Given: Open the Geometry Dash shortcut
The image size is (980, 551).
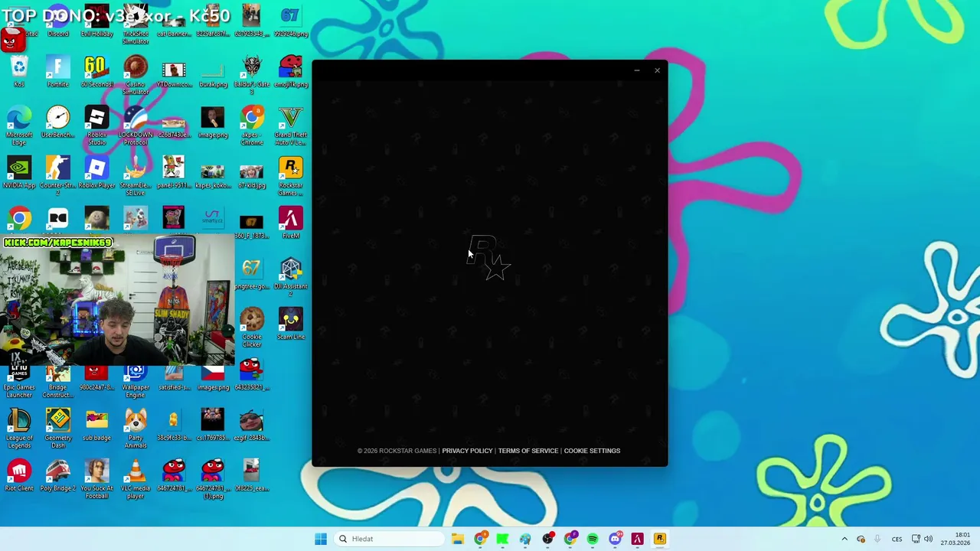Looking at the screenshot, I should (x=58, y=429).
